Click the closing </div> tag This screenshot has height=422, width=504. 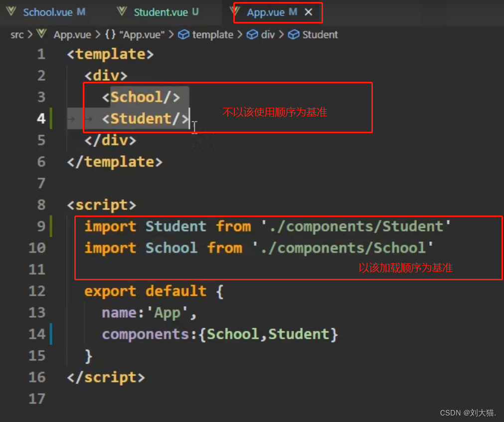click(110, 140)
